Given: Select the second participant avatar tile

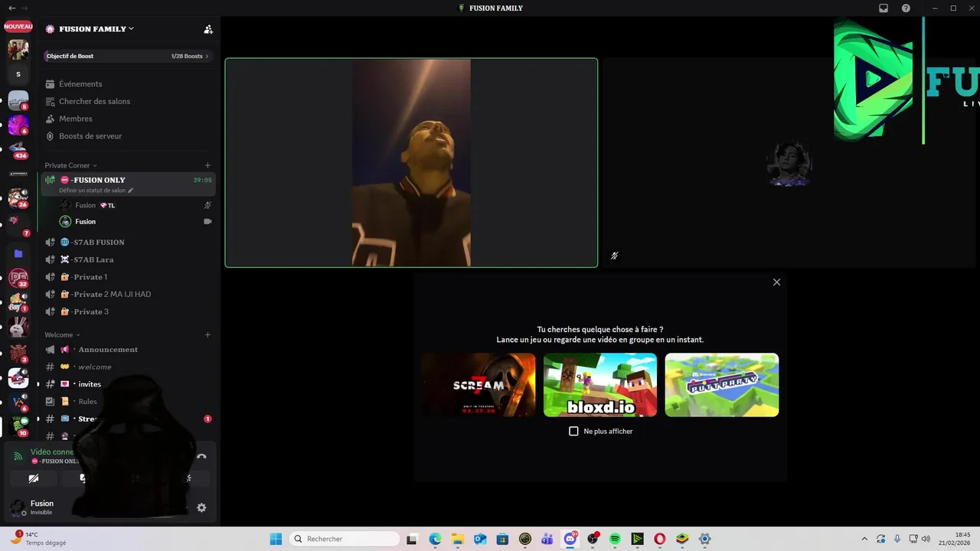Looking at the screenshot, I should 789,163.
